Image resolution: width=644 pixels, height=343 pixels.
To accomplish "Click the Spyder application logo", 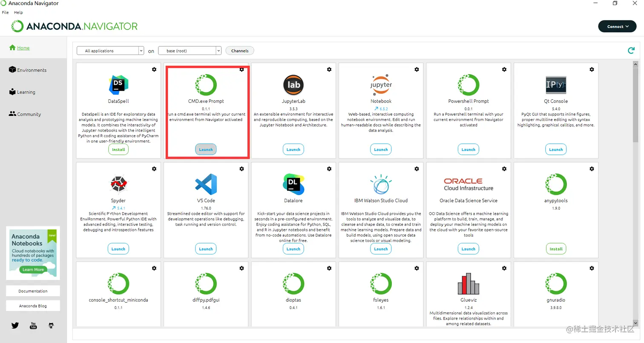I will [118, 184].
